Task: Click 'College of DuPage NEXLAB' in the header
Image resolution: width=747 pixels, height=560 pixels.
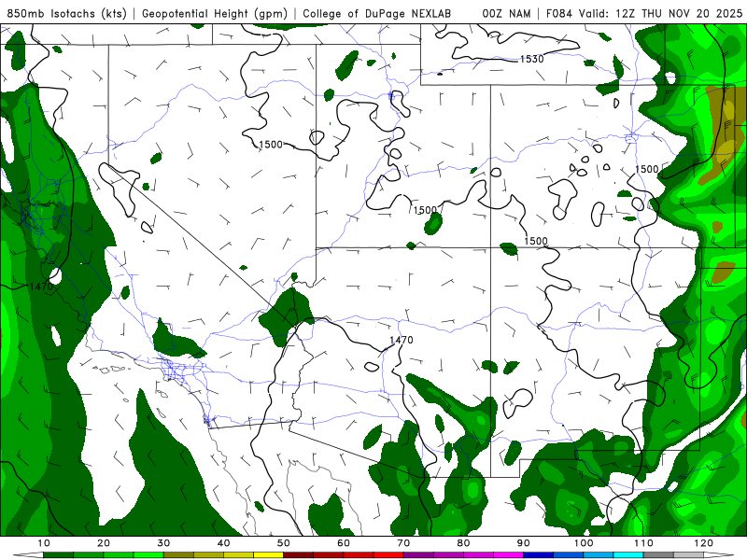Action: [x=377, y=14]
